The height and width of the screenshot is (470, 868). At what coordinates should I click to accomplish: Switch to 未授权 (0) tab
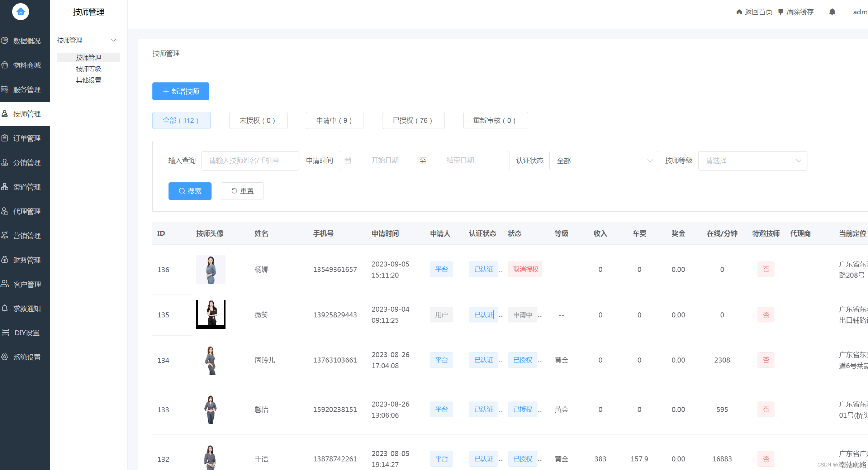(x=258, y=120)
